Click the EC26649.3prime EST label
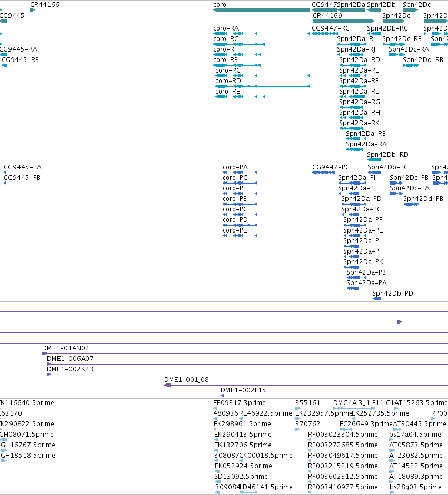 pos(366,423)
